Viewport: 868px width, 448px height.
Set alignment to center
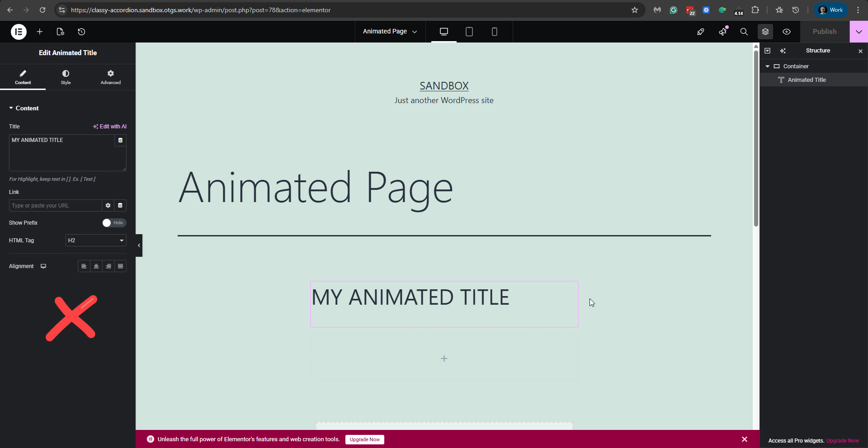[96, 266]
